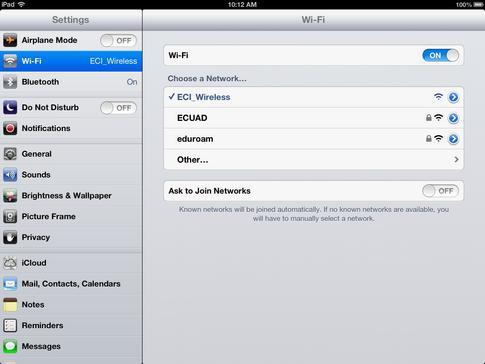
Task: Open Wi-Fi settings in the sidebar
Action: coord(71,61)
